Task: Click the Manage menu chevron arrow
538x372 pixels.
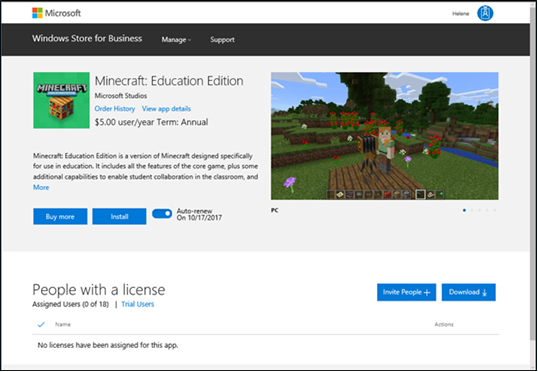Action: [189, 40]
